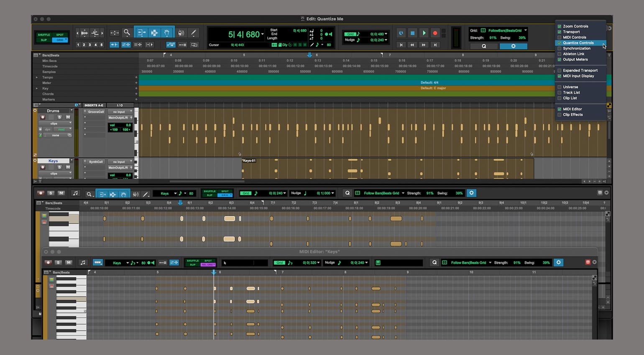This screenshot has width=644, height=355.
Task: Click the audio zoom waveform icon
Action: (84, 33)
